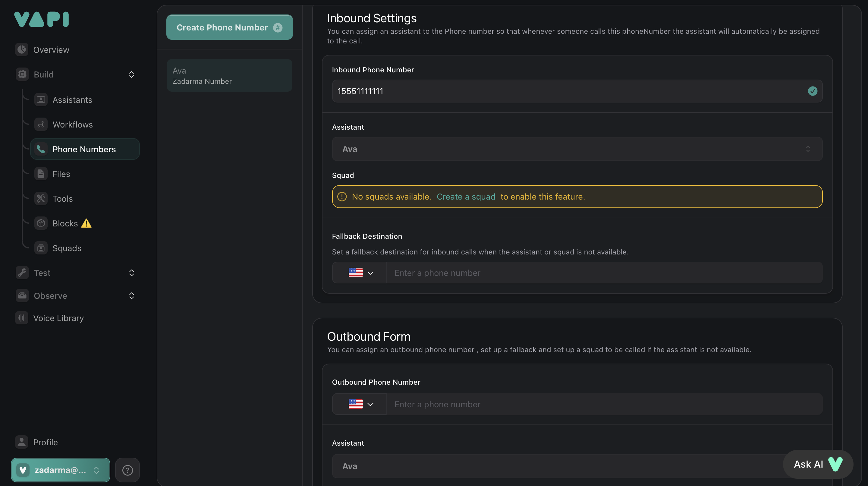Click the Inbound Phone Number field
This screenshot has height=486, width=868.
(569, 91)
